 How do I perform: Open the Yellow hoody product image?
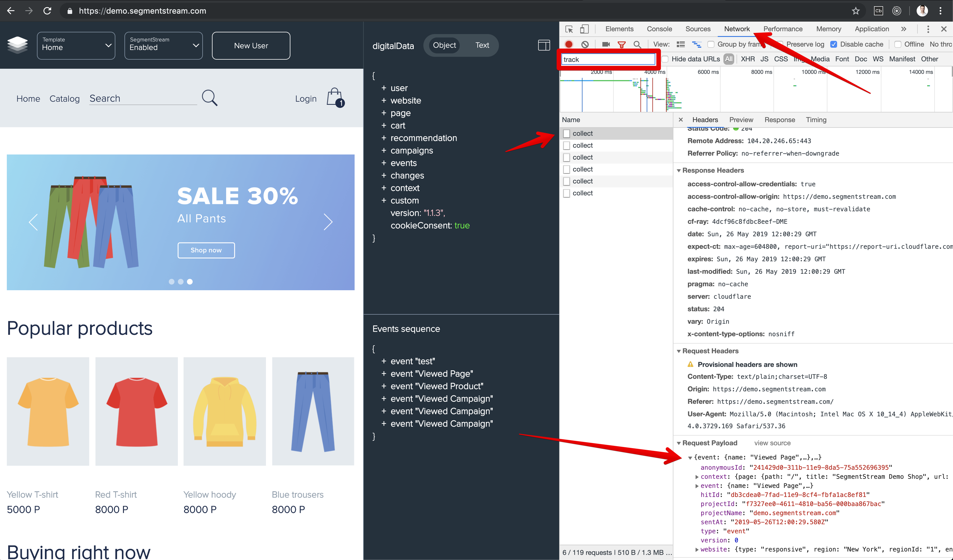pyautogui.click(x=225, y=411)
